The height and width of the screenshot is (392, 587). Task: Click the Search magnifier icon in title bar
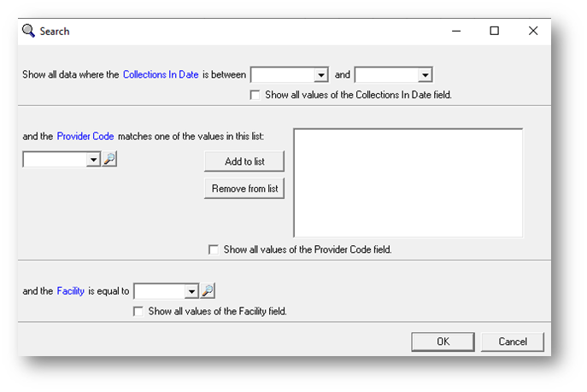27,31
